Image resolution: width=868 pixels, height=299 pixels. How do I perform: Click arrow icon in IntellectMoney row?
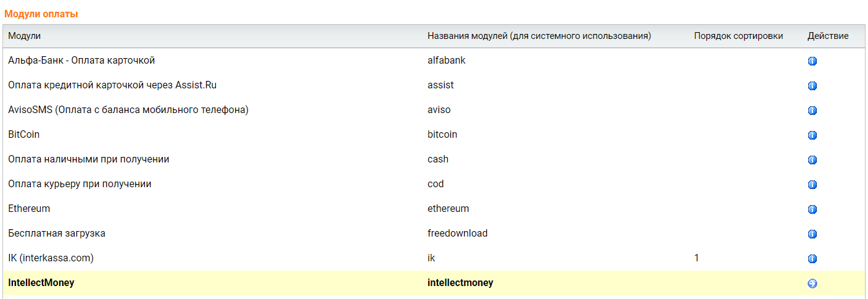coord(812,284)
